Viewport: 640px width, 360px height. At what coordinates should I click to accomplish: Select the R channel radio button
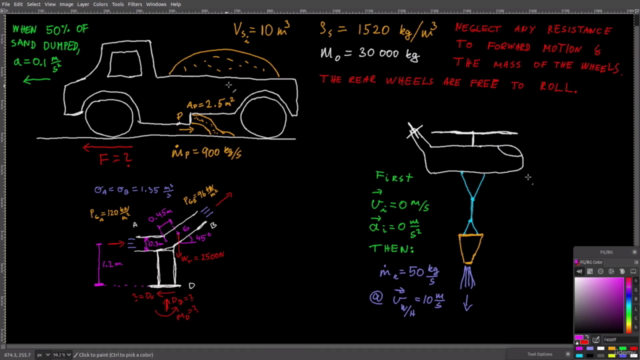[x=636, y=281]
